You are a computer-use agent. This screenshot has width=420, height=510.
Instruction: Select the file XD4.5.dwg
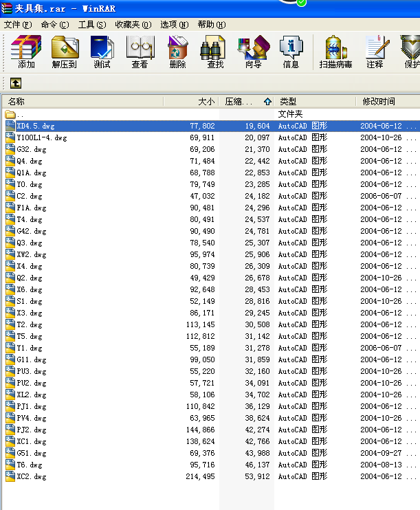click(x=36, y=126)
